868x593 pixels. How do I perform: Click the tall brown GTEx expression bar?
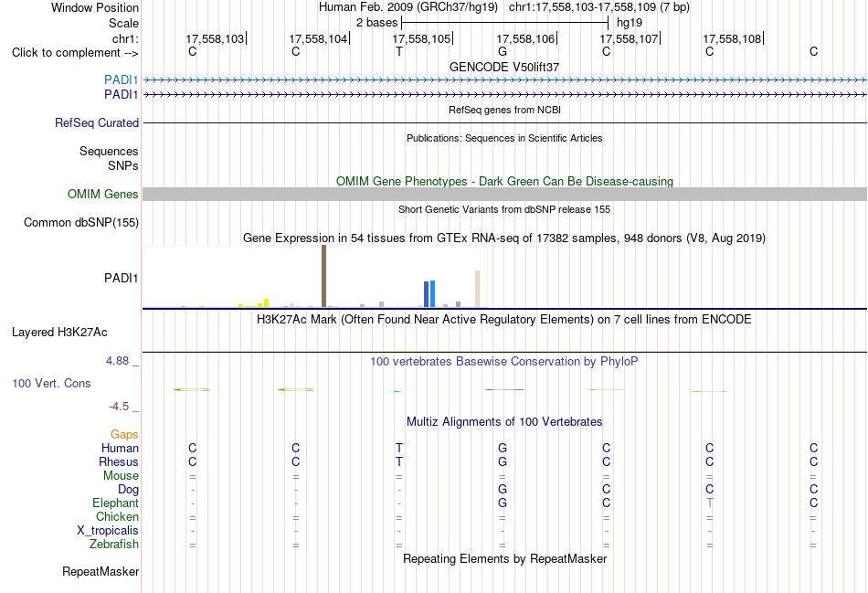point(323,276)
